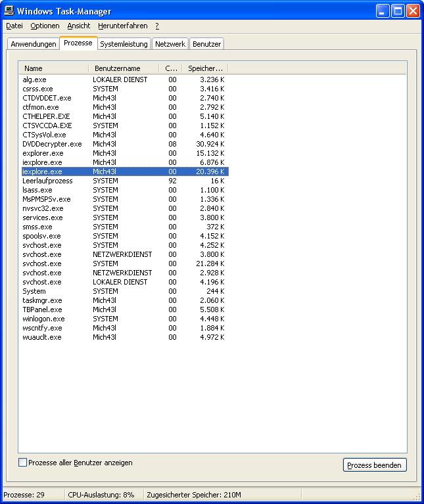Select the CTHELPER.EXE process
424x504 pixels.
[125, 116]
